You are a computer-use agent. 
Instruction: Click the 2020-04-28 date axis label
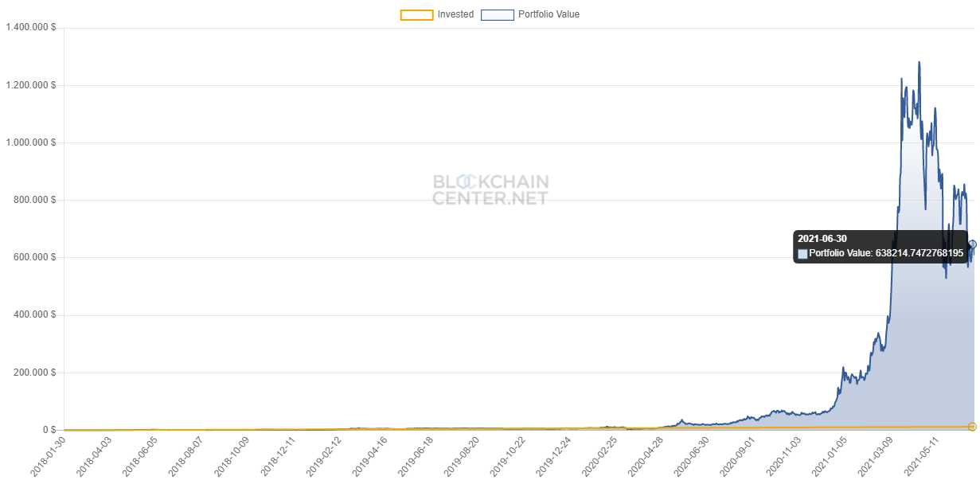pos(646,456)
